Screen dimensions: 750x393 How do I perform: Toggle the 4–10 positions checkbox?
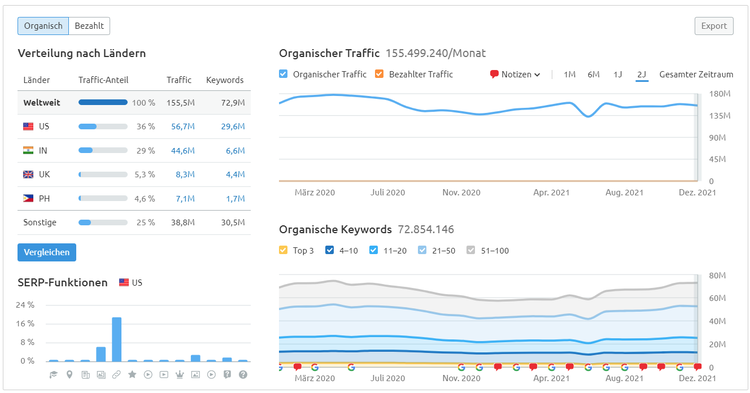coord(330,250)
